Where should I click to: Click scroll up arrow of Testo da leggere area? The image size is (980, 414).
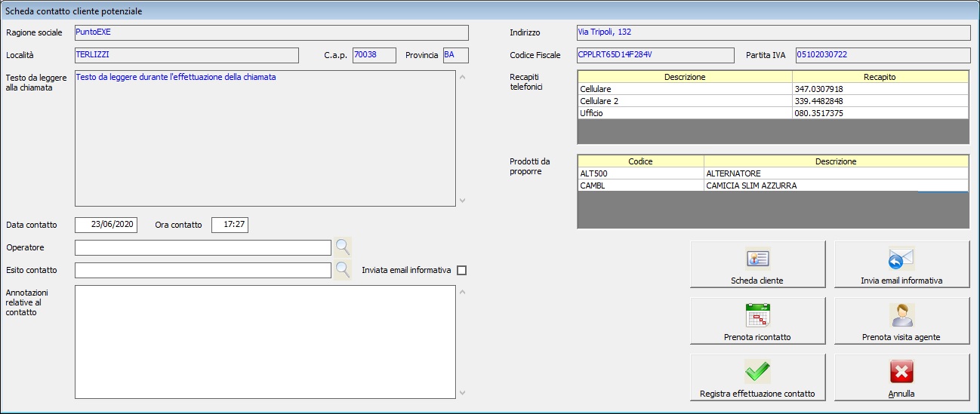coord(462,76)
